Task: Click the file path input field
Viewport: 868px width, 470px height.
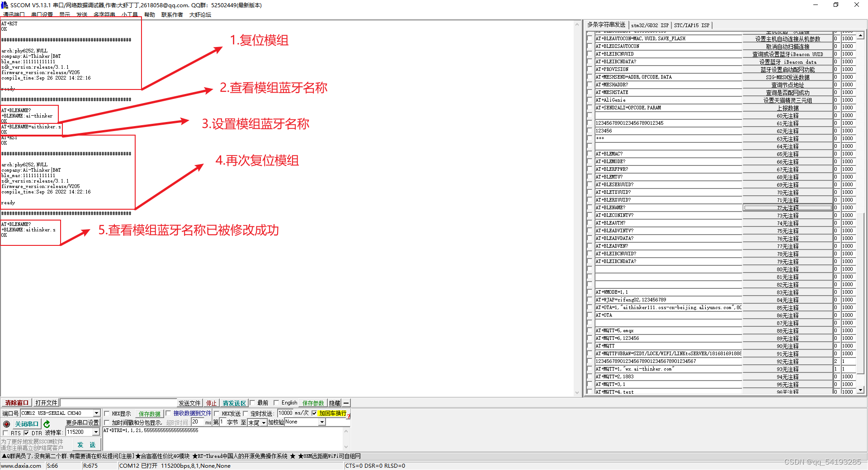Action: tap(118, 403)
